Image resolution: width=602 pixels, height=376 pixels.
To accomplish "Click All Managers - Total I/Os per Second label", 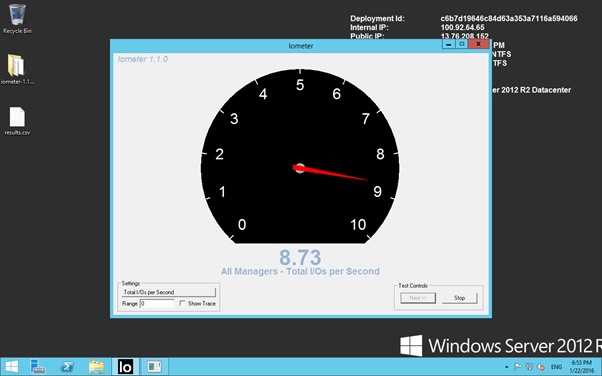I will tap(300, 271).
